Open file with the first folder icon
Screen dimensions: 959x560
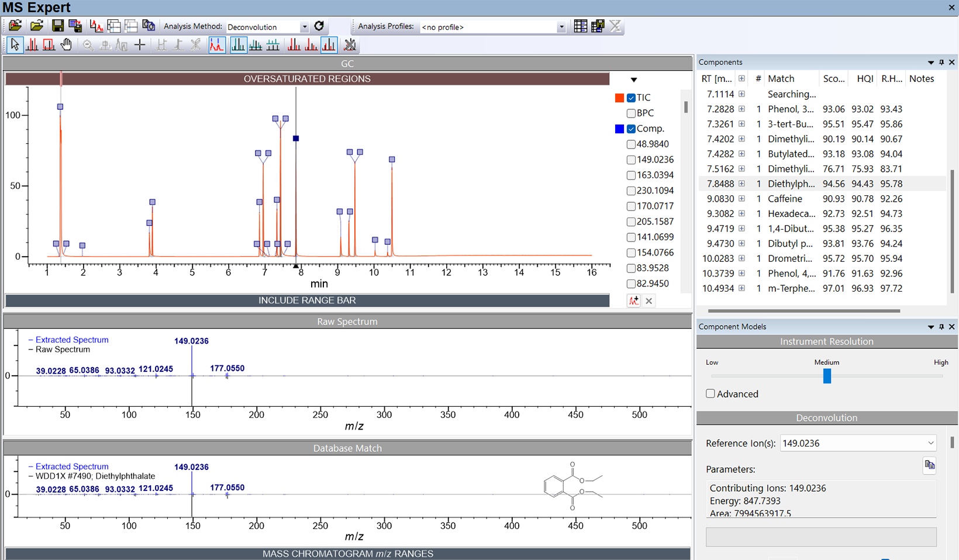[x=15, y=26]
